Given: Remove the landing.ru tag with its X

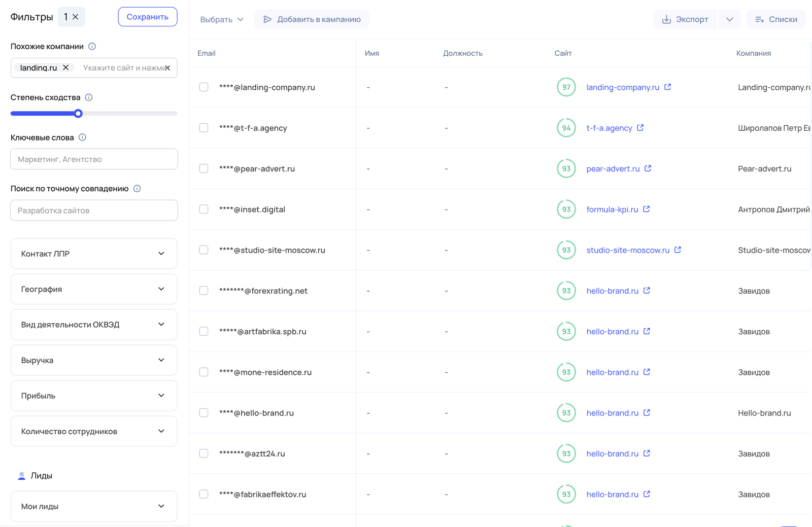Looking at the screenshot, I should coord(65,67).
